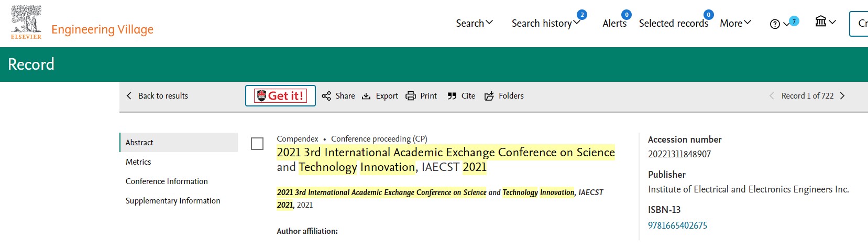Click the Alerts count badge
Viewport: 868px width, 247px height.
pos(627,15)
